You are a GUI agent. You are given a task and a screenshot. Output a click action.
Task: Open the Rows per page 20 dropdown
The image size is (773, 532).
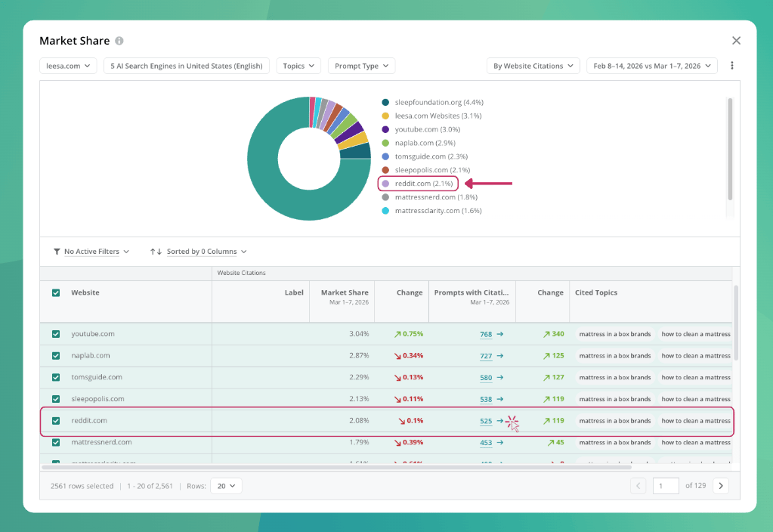click(226, 486)
